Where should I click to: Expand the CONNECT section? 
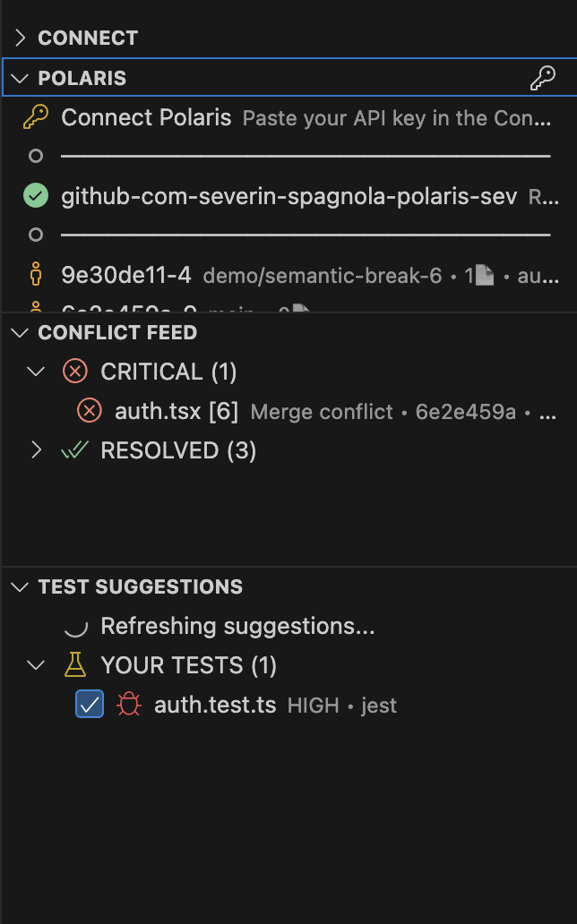pos(20,38)
